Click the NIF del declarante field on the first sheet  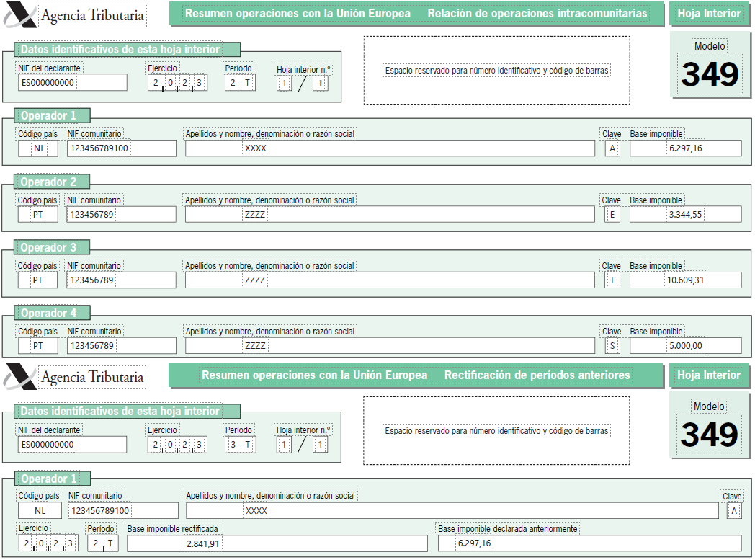tap(72, 83)
